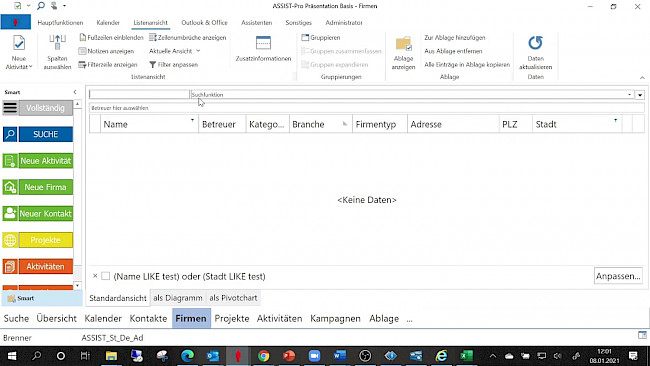650x366 pixels.
Task: Click the house icon beside Neue Firma
Action: (10, 187)
